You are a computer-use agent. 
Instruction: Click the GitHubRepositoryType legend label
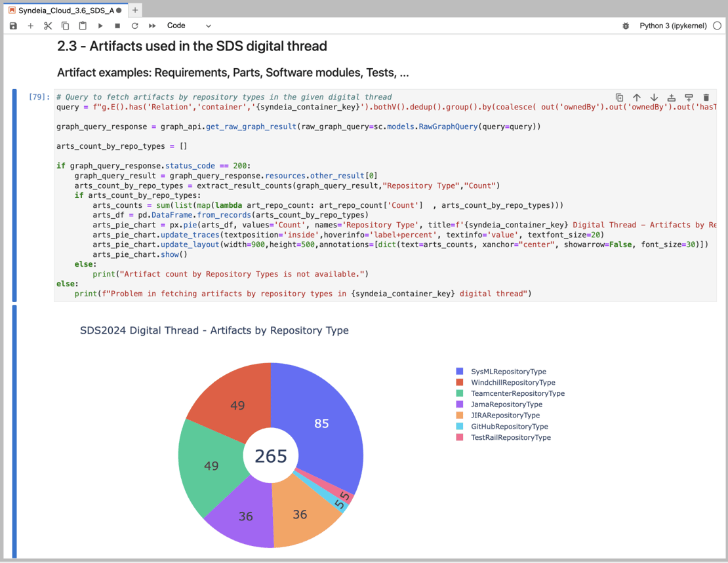(x=510, y=426)
